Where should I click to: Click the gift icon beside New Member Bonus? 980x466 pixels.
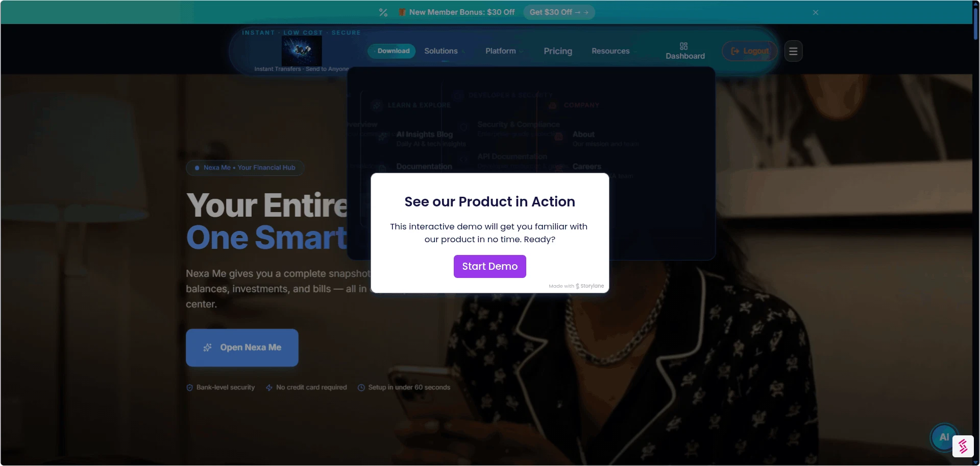click(x=402, y=12)
